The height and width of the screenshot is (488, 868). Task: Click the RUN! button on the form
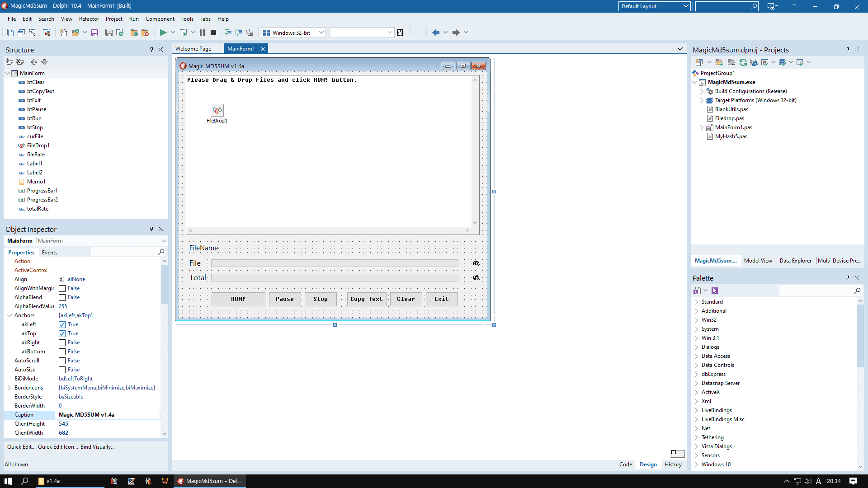click(238, 299)
